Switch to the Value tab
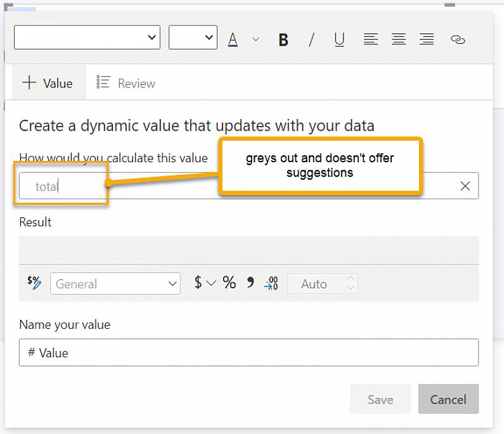504x434 pixels. [48, 83]
